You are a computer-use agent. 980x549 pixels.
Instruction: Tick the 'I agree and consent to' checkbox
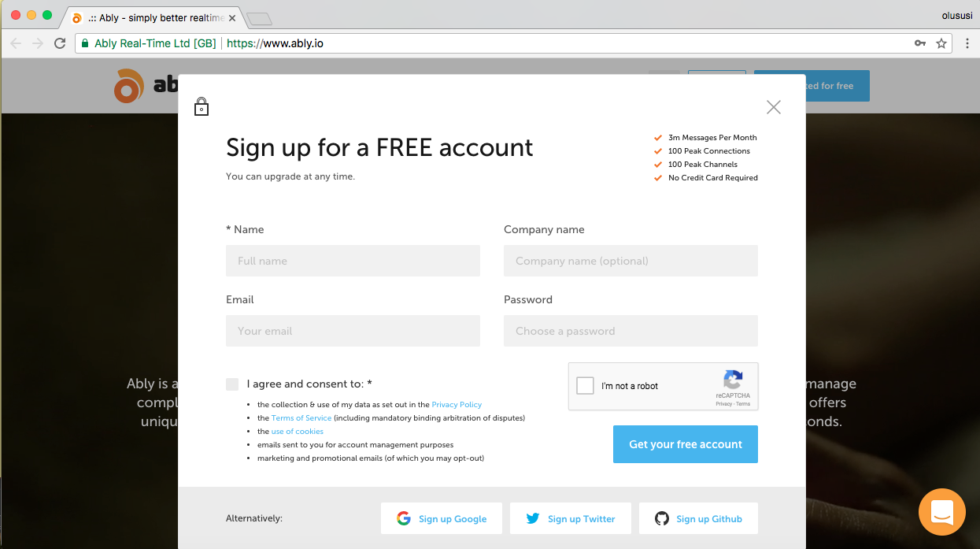(232, 384)
